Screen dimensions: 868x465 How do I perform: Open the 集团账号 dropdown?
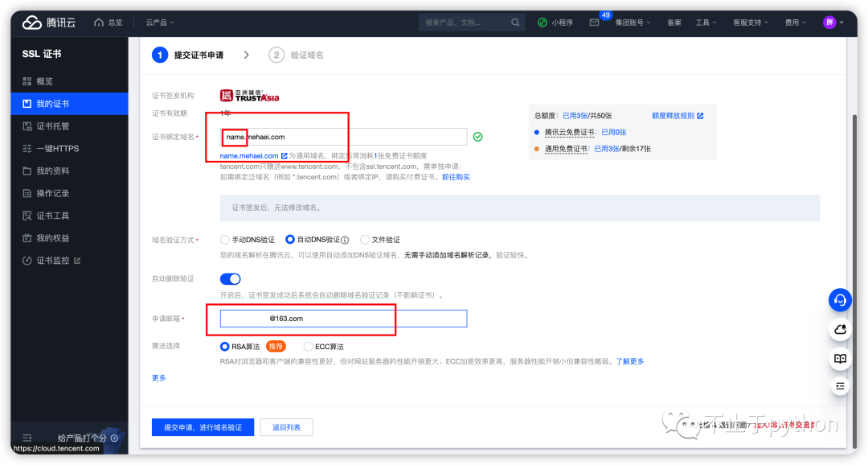click(x=633, y=23)
